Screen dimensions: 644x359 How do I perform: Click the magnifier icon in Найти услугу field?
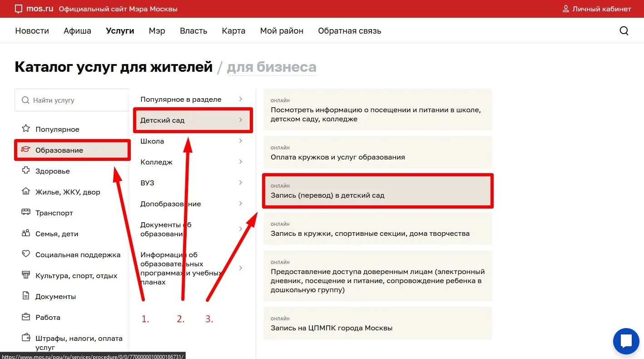click(25, 100)
